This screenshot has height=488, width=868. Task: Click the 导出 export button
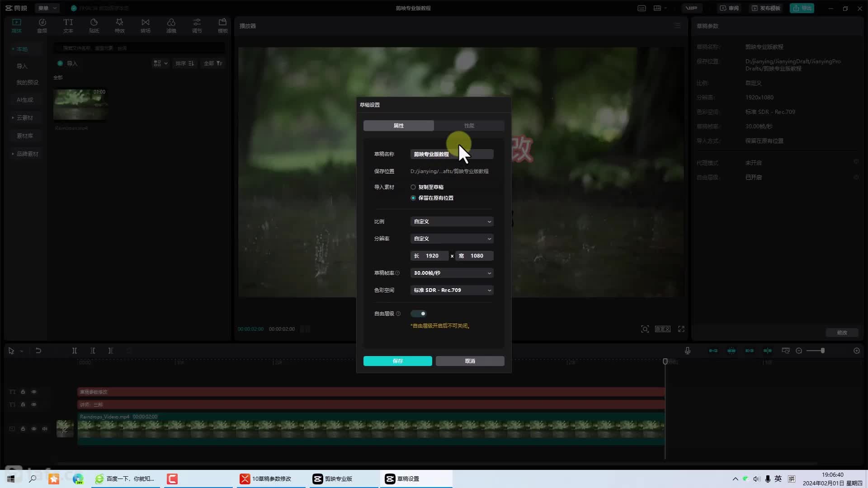coord(802,8)
